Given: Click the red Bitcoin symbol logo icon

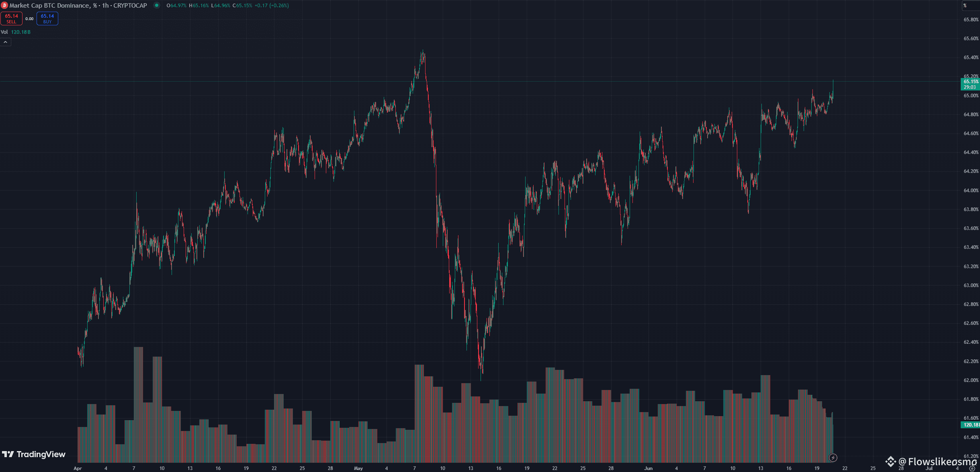Looking at the screenshot, I should pyautogui.click(x=5, y=6).
